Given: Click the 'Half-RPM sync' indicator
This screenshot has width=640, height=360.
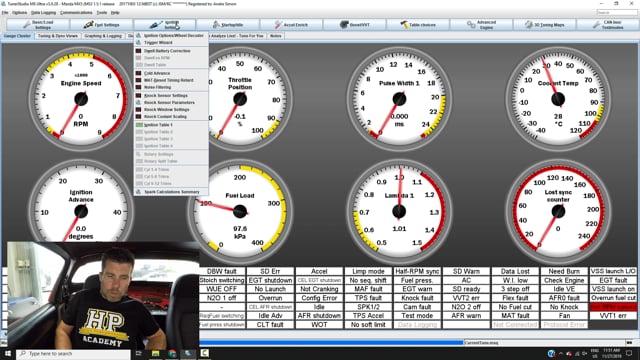Looking at the screenshot, I should pyautogui.click(x=417, y=271).
